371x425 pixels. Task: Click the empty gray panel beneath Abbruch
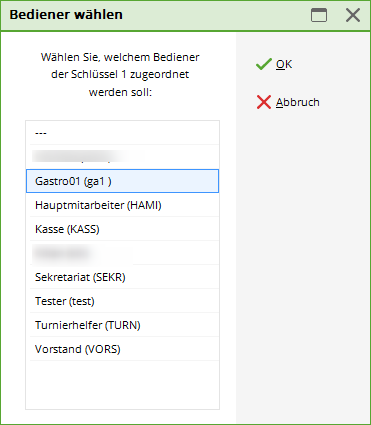[x=303, y=267]
